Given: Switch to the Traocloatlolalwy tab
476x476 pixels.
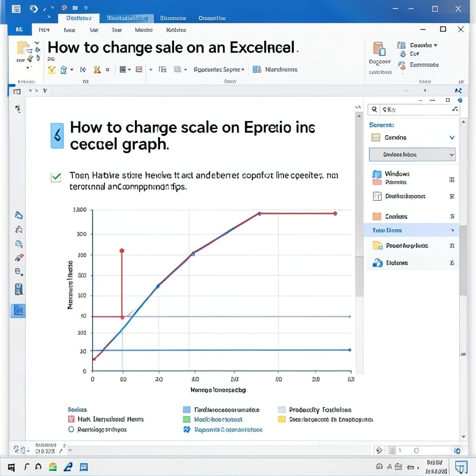Looking at the screenshot, I should pos(127,18).
